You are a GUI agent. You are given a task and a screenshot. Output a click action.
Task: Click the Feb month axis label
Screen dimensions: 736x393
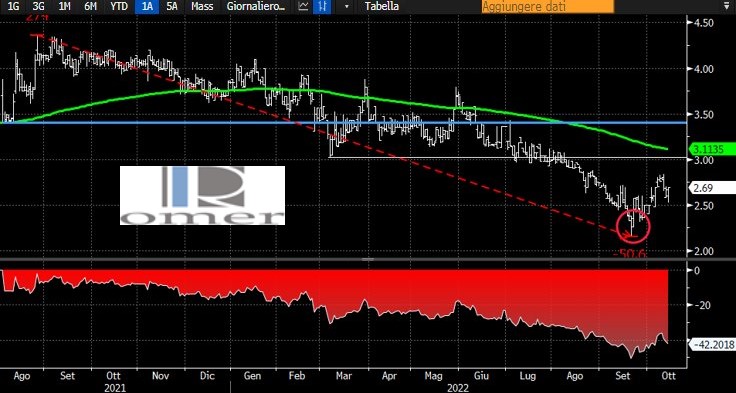pyautogui.click(x=298, y=376)
